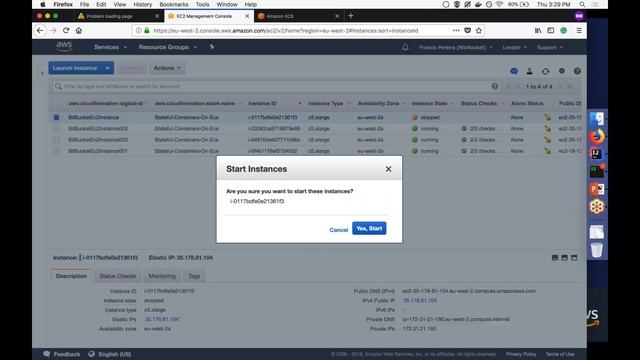Open the Trash in the dock
This screenshot has height=360, width=640.
pos(597,250)
